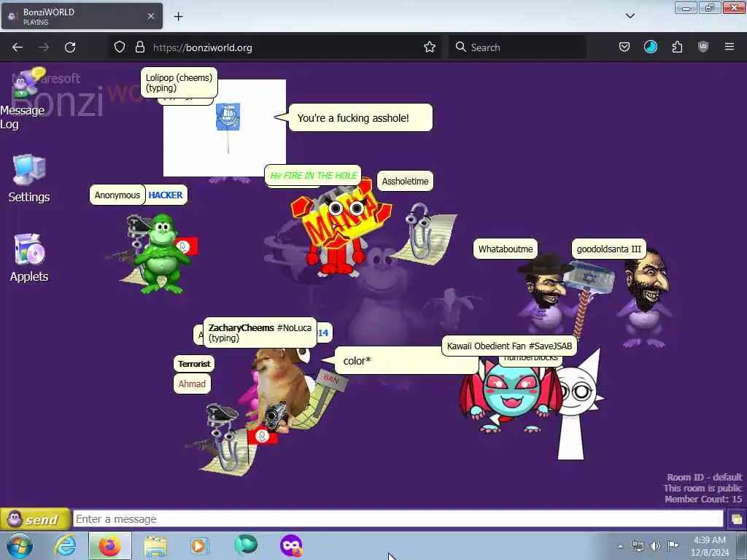Click the Terrorist name tag

click(x=194, y=364)
